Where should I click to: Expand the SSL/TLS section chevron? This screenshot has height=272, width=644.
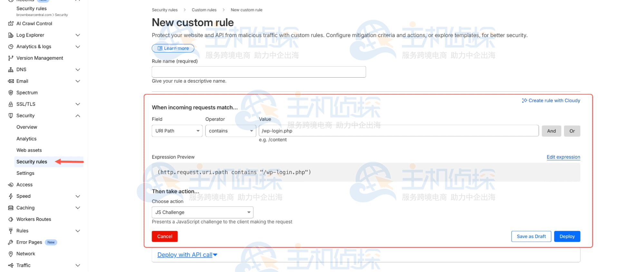pyautogui.click(x=78, y=104)
